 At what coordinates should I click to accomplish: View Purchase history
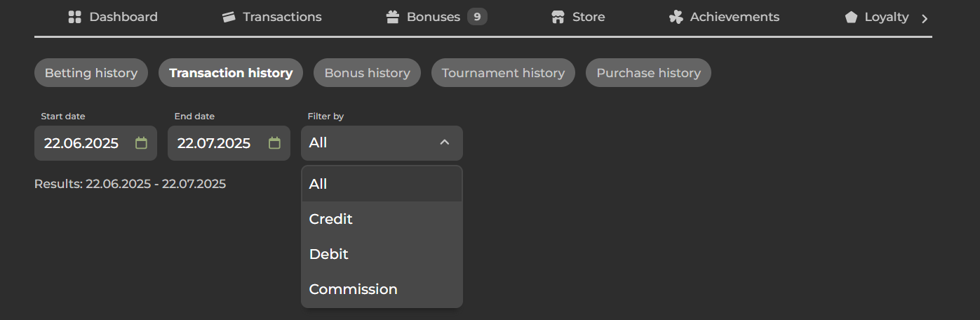pos(648,73)
